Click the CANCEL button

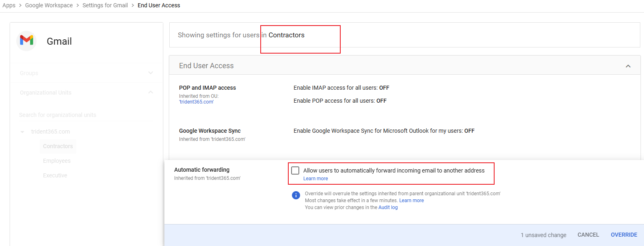click(x=588, y=235)
